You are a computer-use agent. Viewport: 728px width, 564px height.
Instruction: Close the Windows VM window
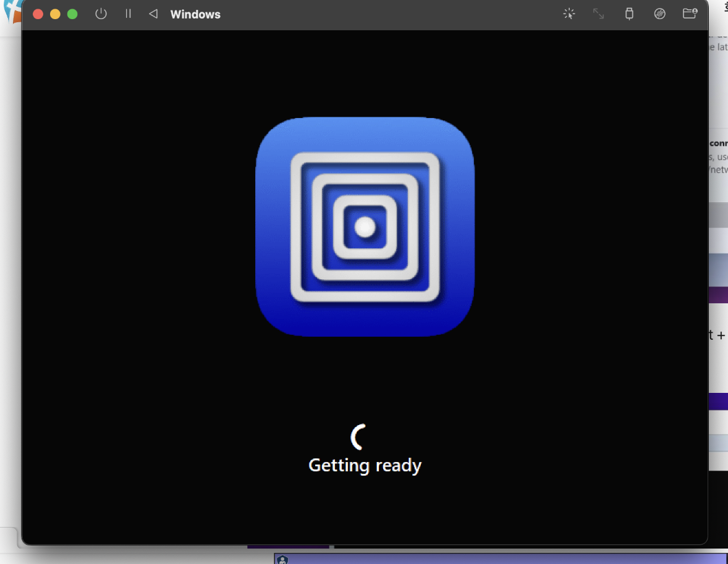(x=38, y=14)
